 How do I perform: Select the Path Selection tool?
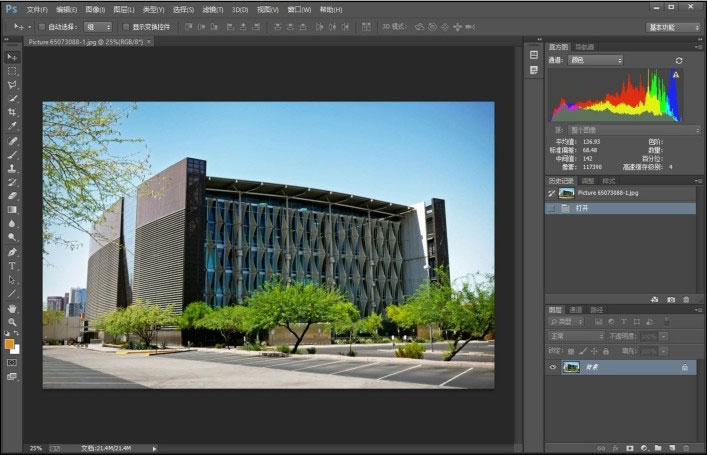pos(12,280)
